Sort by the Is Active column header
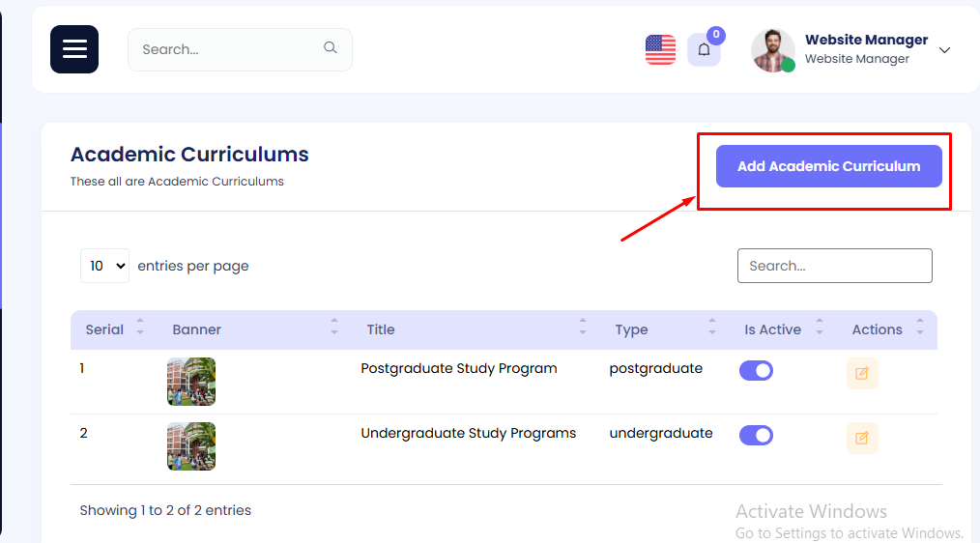This screenshot has width=980, height=543. (x=772, y=329)
